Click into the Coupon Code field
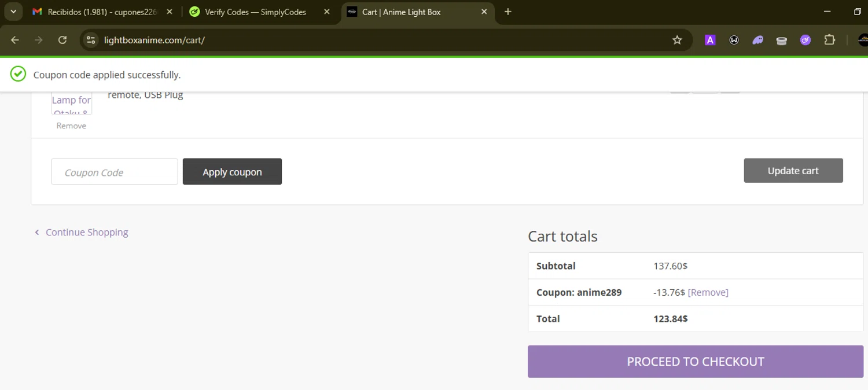 [115, 172]
